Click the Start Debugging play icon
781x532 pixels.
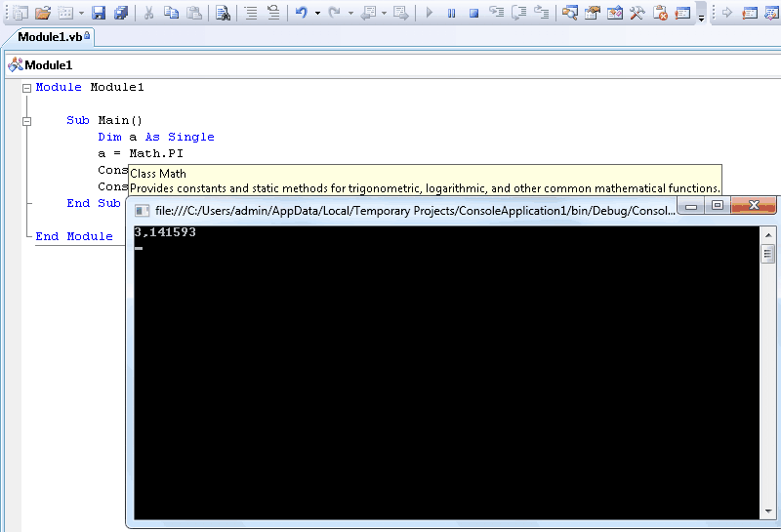pyautogui.click(x=429, y=13)
